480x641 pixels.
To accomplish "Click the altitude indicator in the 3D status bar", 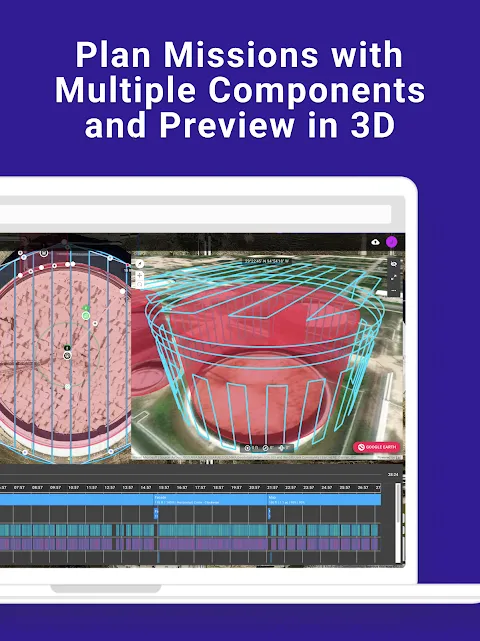I will (251, 448).
